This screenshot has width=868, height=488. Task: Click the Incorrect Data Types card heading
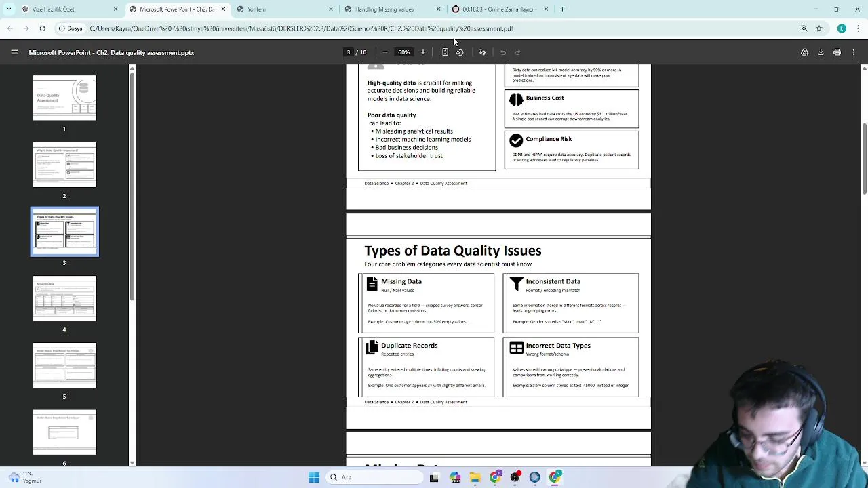pos(558,346)
